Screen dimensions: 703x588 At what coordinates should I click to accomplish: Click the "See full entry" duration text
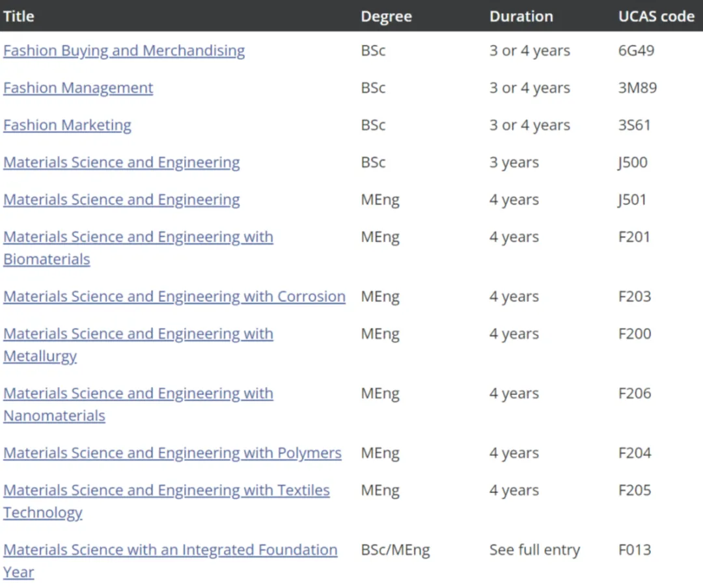pos(534,550)
